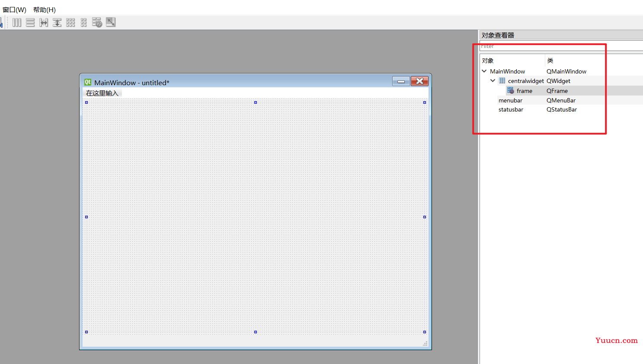643x364 pixels.
Task: Click the break layout icon
Action: coord(97,22)
